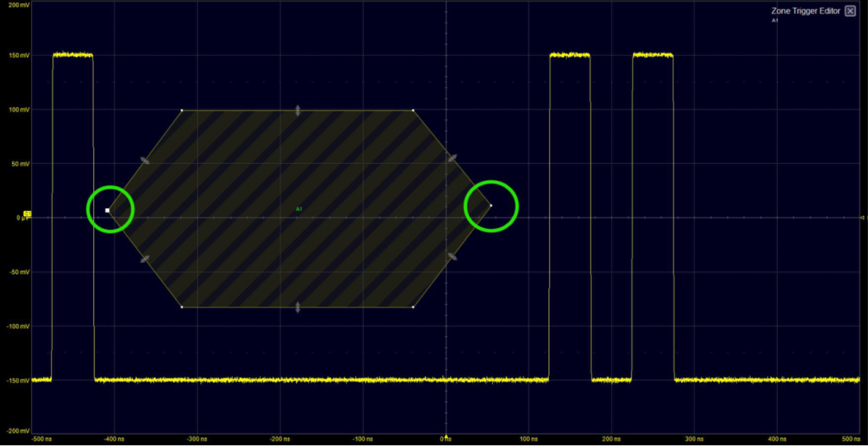
Task: Click the 200 ns time axis label
Action: pos(611,439)
